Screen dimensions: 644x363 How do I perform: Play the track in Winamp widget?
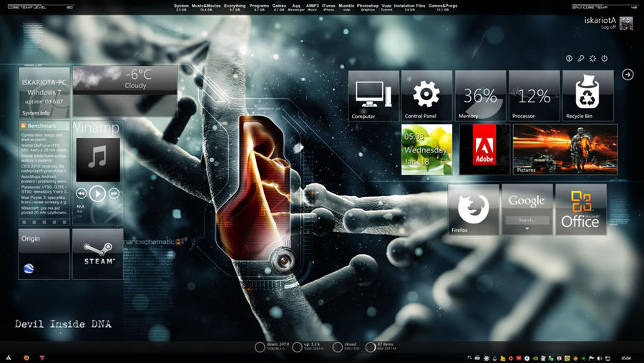pos(97,193)
